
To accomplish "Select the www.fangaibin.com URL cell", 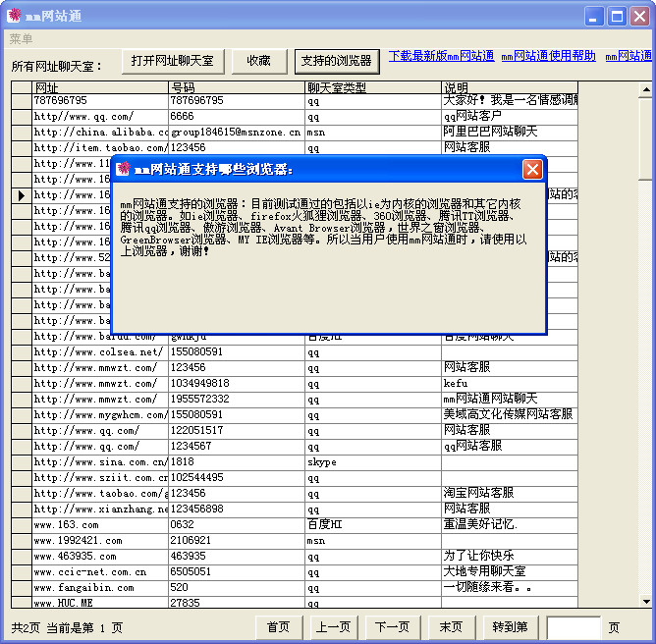I will (100, 588).
